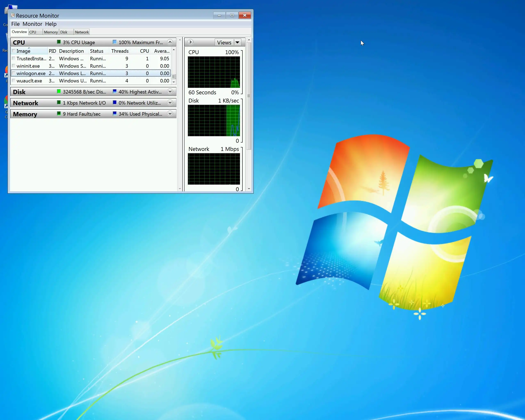Check the TrustedInstaller process checkbox

tap(14, 58)
